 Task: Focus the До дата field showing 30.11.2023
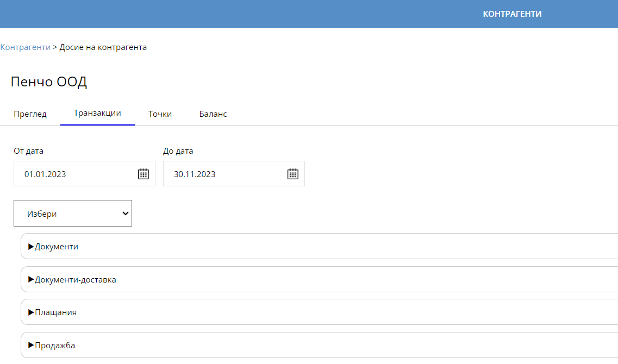click(234, 174)
